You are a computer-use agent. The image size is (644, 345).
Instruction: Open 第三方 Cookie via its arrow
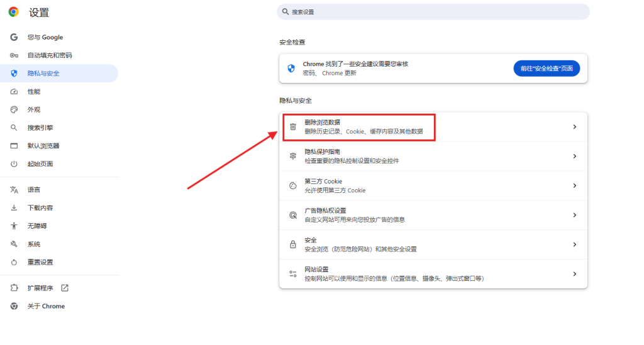tap(574, 185)
